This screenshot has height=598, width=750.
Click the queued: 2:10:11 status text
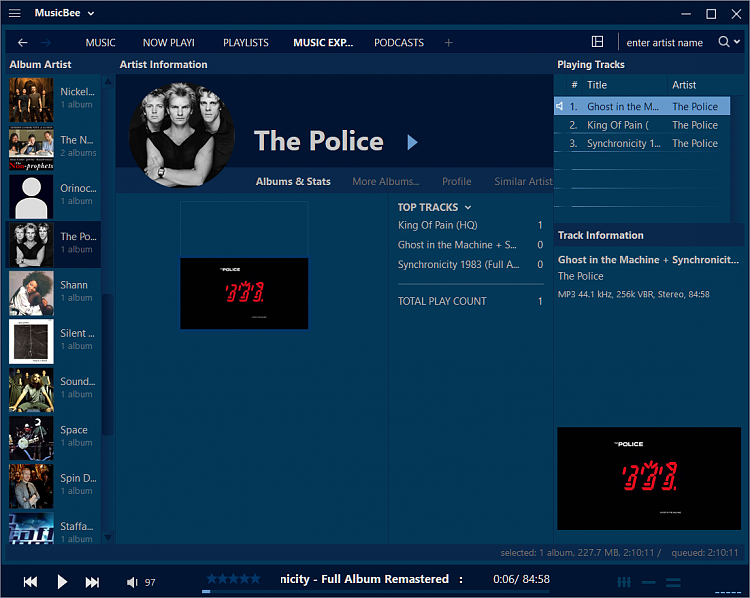pos(704,553)
